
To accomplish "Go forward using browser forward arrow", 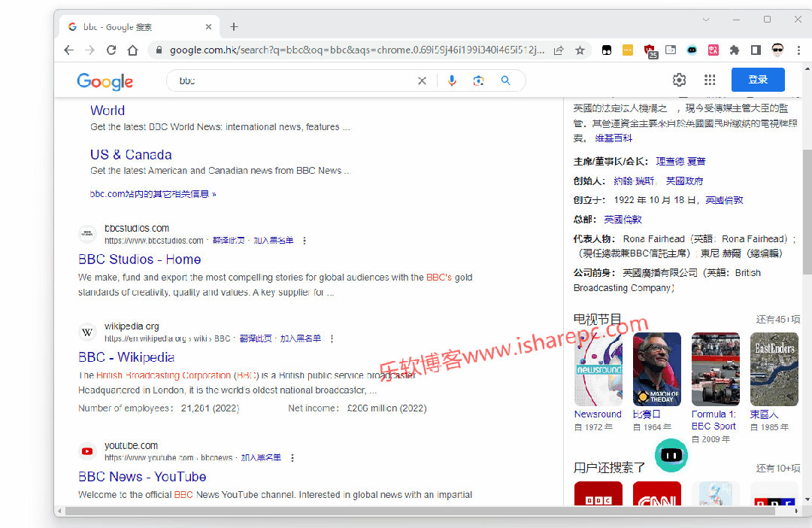I will (x=90, y=50).
